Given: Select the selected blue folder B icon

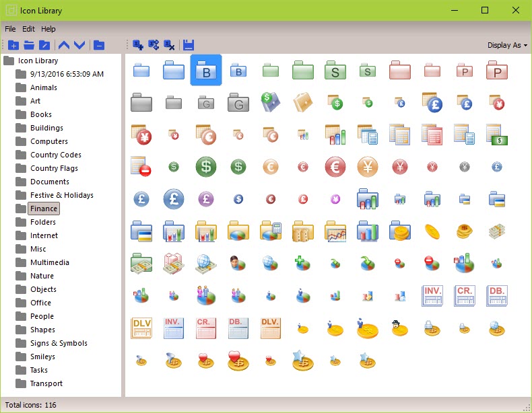Looking at the screenshot, I should (206, 70).
